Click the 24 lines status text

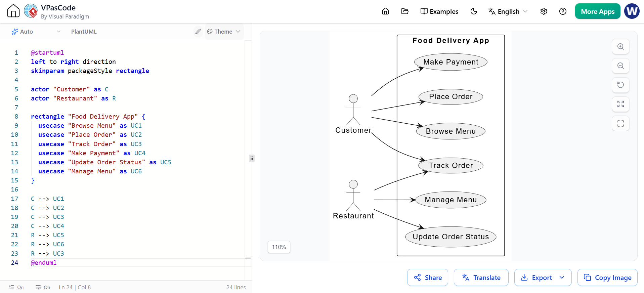coord(236,287)
